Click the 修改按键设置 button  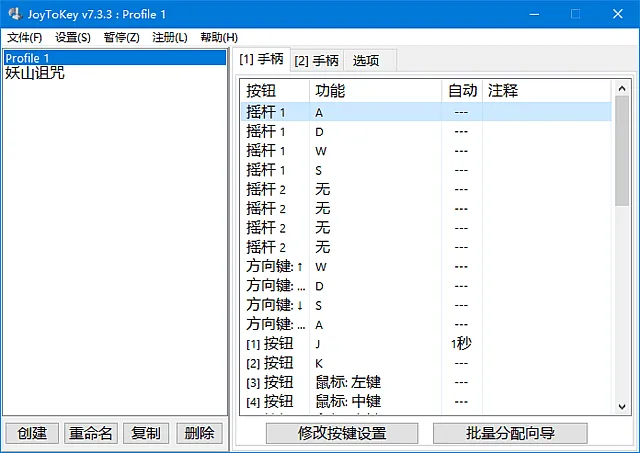click(x=342, y=433)
